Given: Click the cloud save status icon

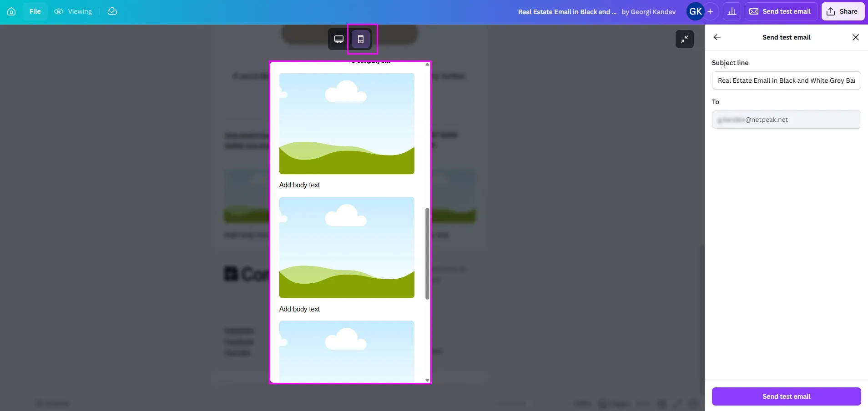Looking at the screenshot, I should (112, 11).
